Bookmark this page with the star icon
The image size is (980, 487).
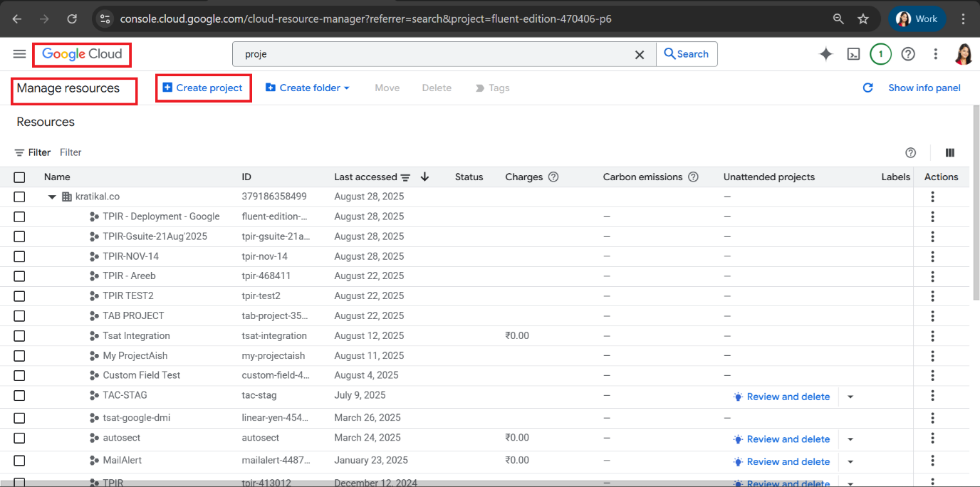[x=863, y=19]
